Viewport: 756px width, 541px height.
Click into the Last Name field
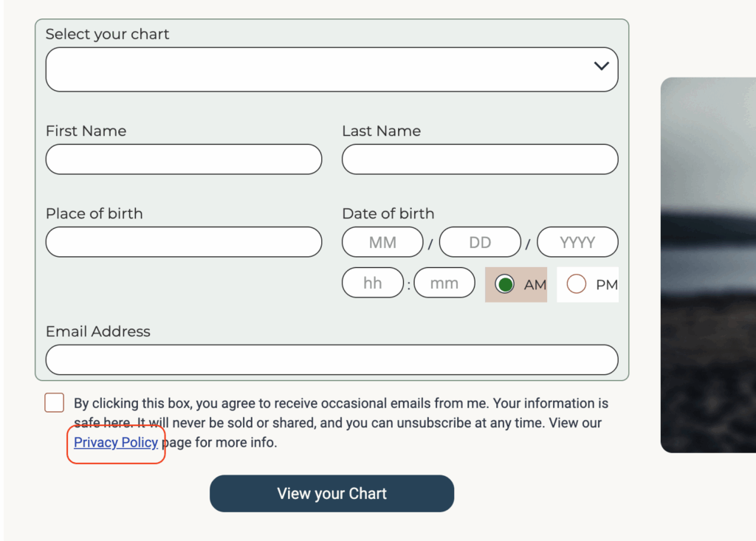[x=480, y=159]
